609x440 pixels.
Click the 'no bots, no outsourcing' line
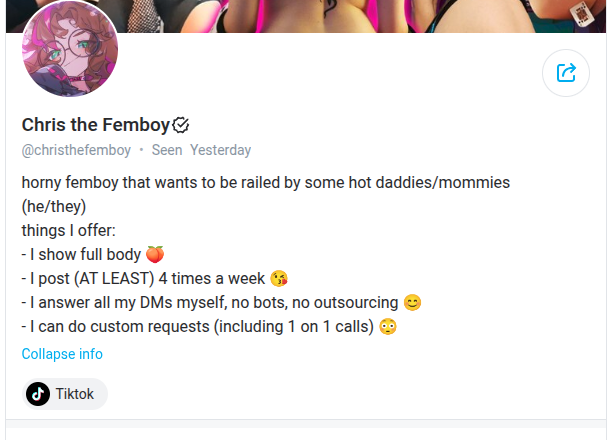pyautogui.click(x=221, y=303)
